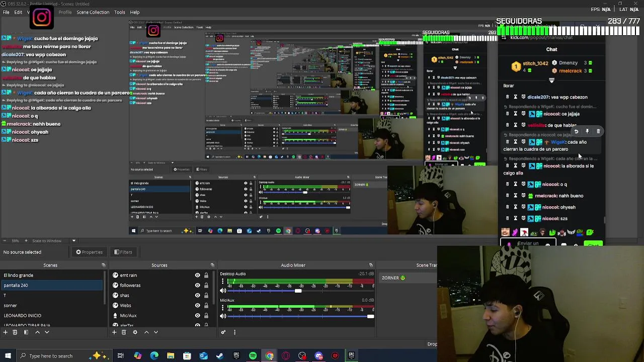The height and width of the screenshot is (362, 644).
Task: Open source properties gear in Sources toolbar
Action: pyautogui.click(x=135, y=332)
